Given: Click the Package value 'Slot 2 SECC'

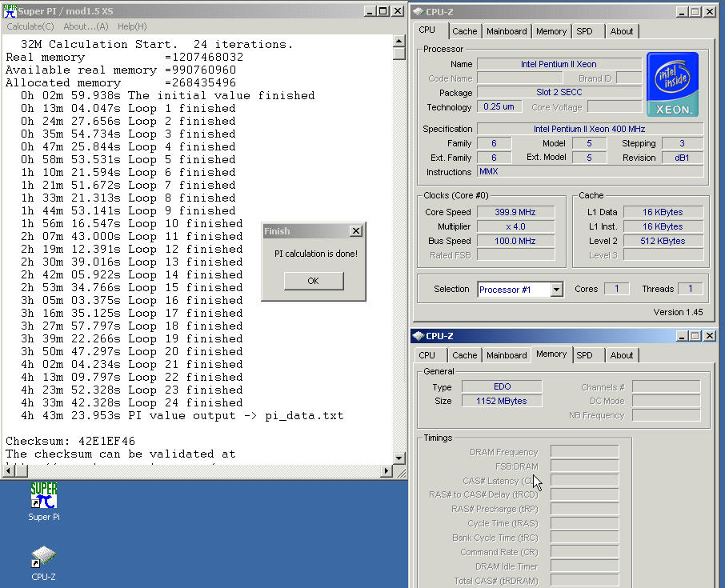Looking at the screenshot, I should (559, 92).
